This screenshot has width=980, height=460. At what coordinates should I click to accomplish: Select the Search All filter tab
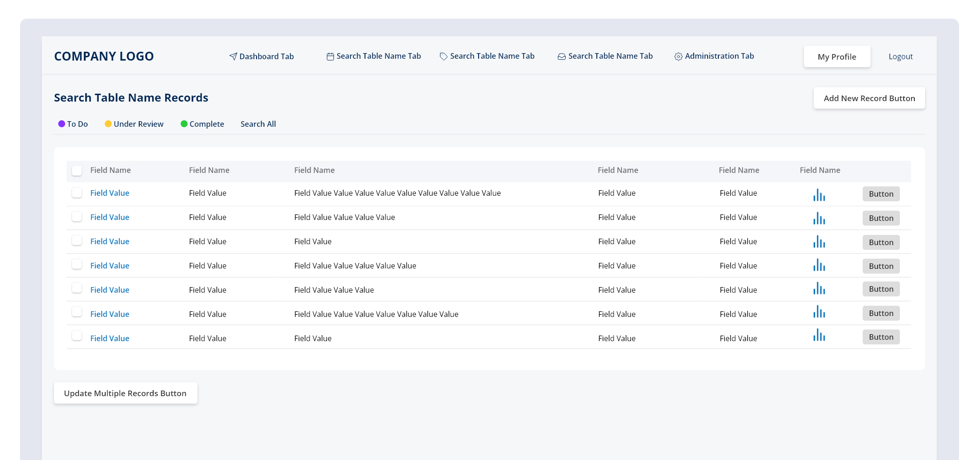point(258,124)
